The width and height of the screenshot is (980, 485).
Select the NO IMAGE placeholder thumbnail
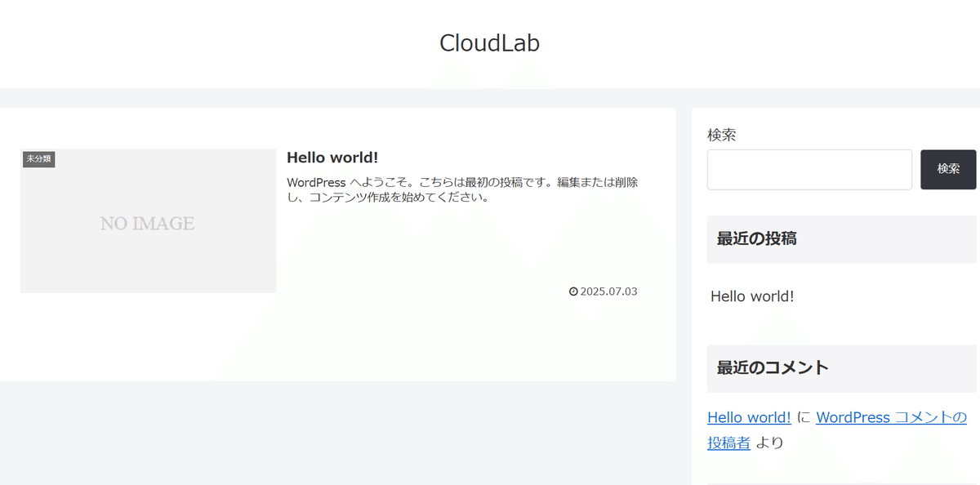tap(148, 220)
